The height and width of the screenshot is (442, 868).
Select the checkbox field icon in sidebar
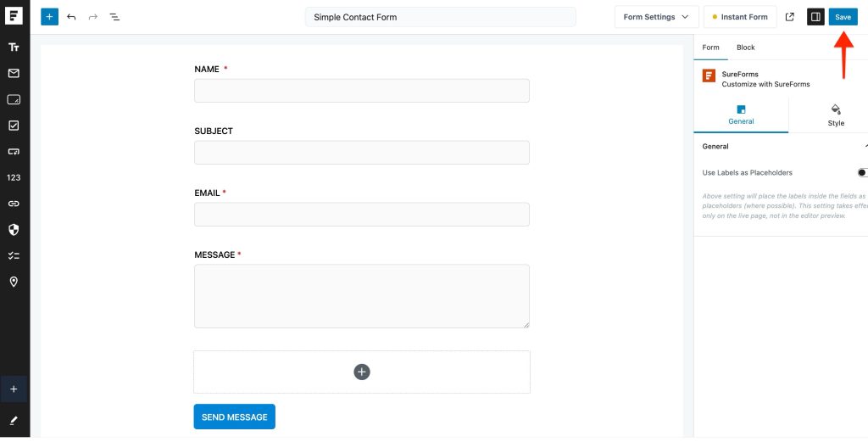point(14,126)
